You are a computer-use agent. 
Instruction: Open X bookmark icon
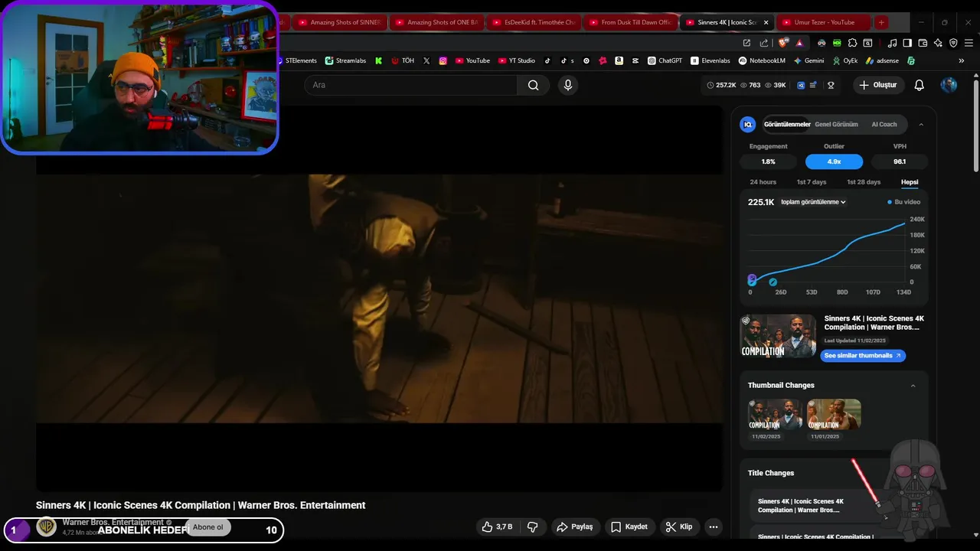click(426, 60)
